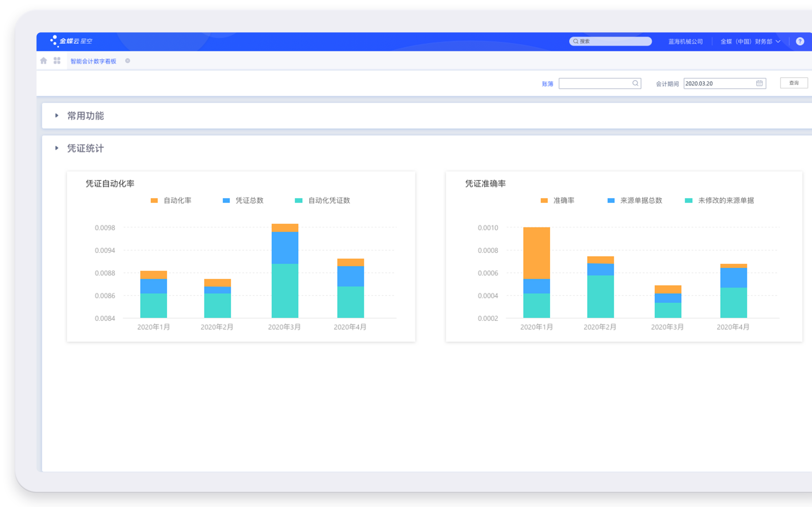Focus the top search box
The height and width of the screenshot is (507, 812).
610,41
